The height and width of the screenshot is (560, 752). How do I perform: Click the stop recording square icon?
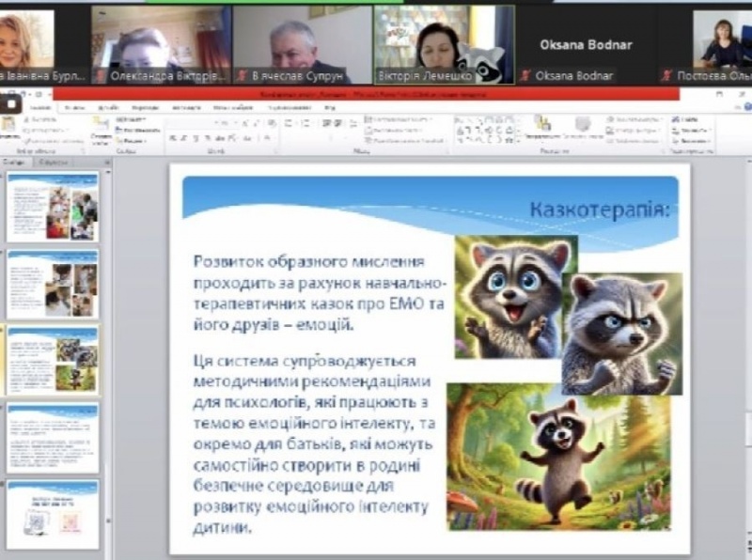pos(10,103)
